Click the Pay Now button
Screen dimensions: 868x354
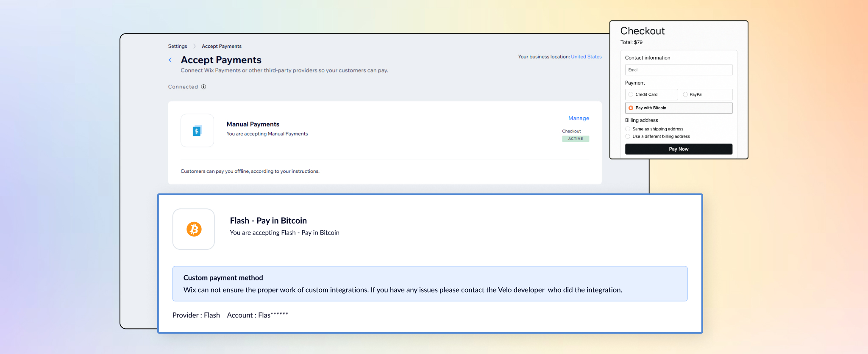pyautogui.click(x=679, y=149)
